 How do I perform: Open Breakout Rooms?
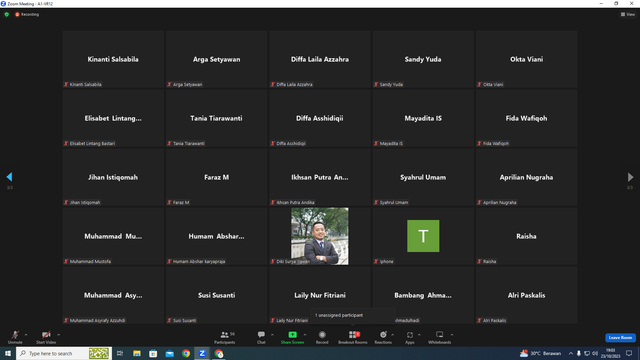pos(353,337)
